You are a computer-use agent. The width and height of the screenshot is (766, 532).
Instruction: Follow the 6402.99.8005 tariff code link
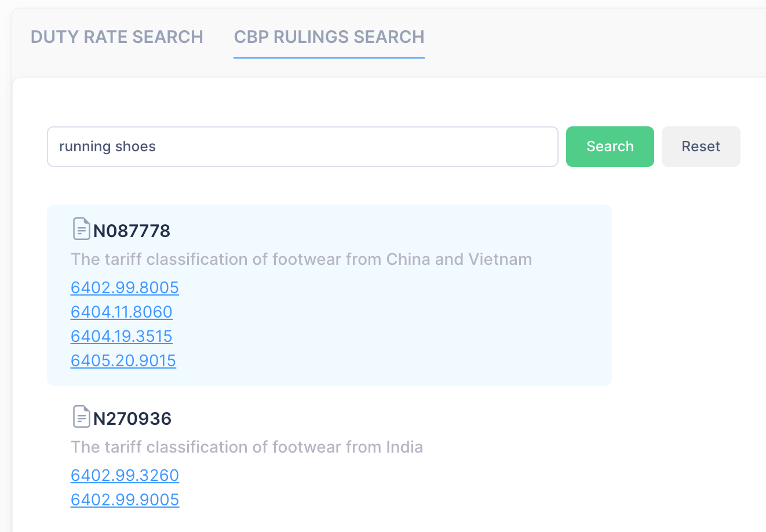pos(125,288)
